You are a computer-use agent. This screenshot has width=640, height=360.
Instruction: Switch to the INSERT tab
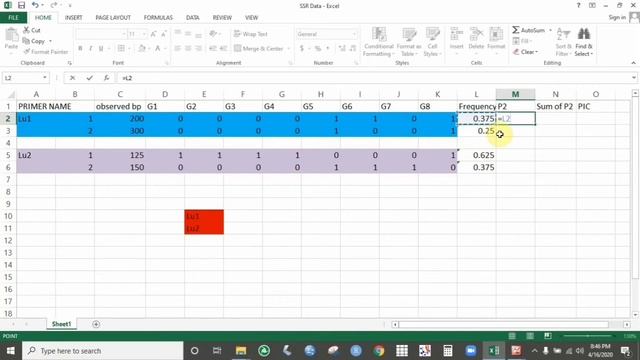pos(73,18)
